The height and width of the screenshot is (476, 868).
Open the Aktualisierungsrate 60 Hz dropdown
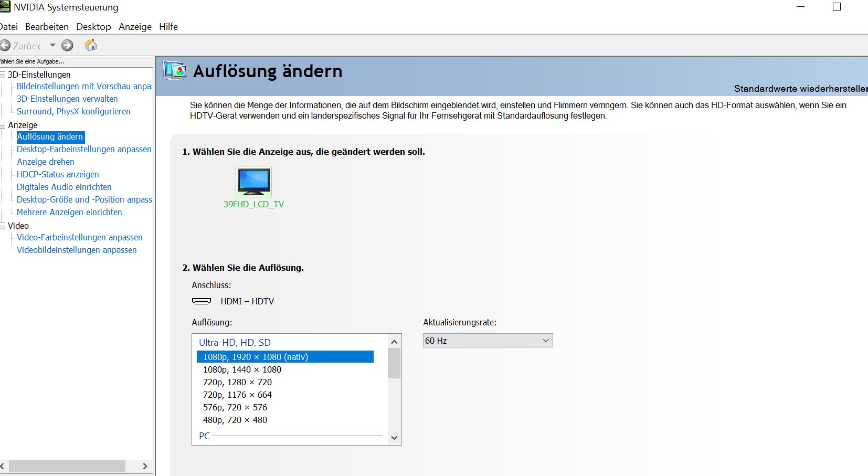click(x=488, y=341)
